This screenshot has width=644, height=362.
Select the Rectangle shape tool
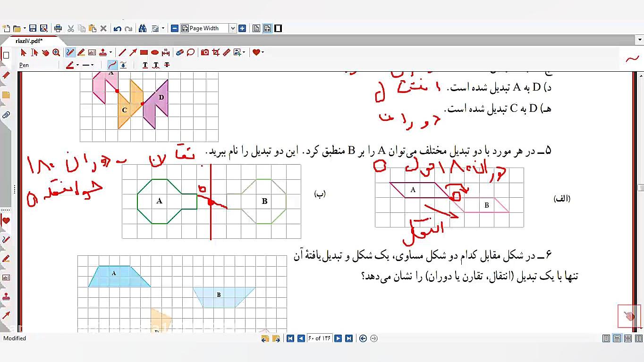tap(144, 52)
